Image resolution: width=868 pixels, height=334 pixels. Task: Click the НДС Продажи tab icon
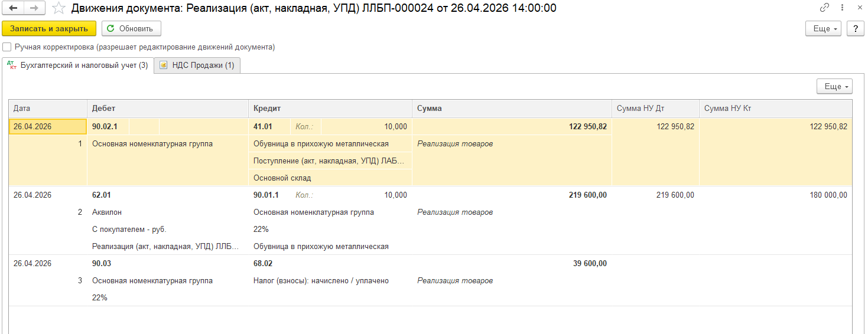pos(164,66)
